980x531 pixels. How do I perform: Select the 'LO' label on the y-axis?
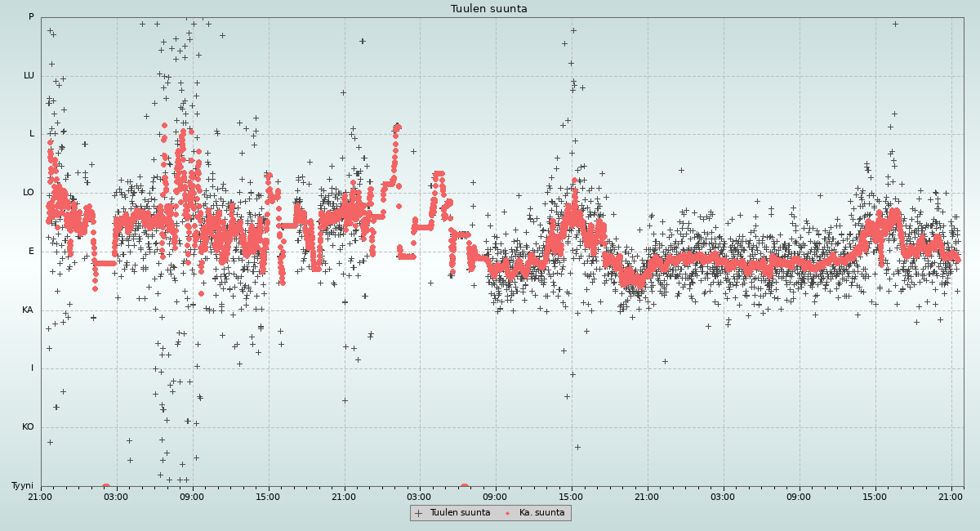pyautogui.click(x=29, y=193)
